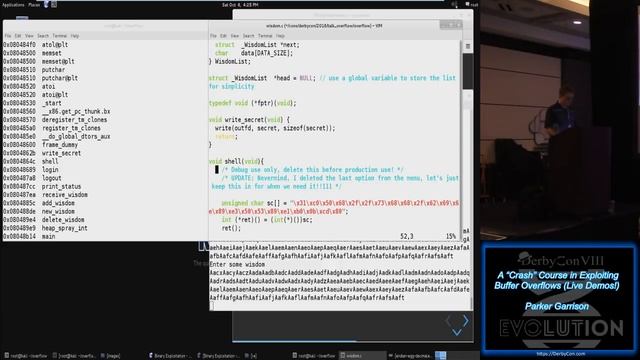This screenshot has width=640, height=360.
Task: Click the 'heap_spray_int' function row
Action: 45,228
